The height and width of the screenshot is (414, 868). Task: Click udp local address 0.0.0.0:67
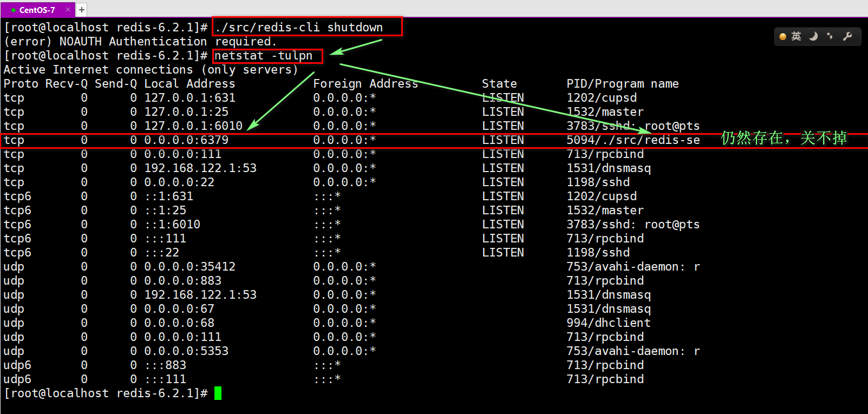click(x=179, y=308)
